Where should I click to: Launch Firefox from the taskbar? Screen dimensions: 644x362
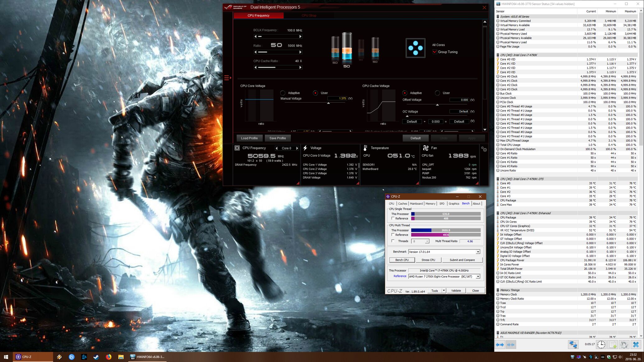(109, 357)
